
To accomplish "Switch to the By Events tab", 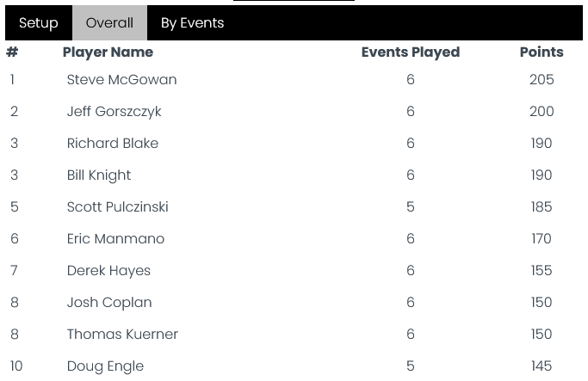I will [192, 23].
